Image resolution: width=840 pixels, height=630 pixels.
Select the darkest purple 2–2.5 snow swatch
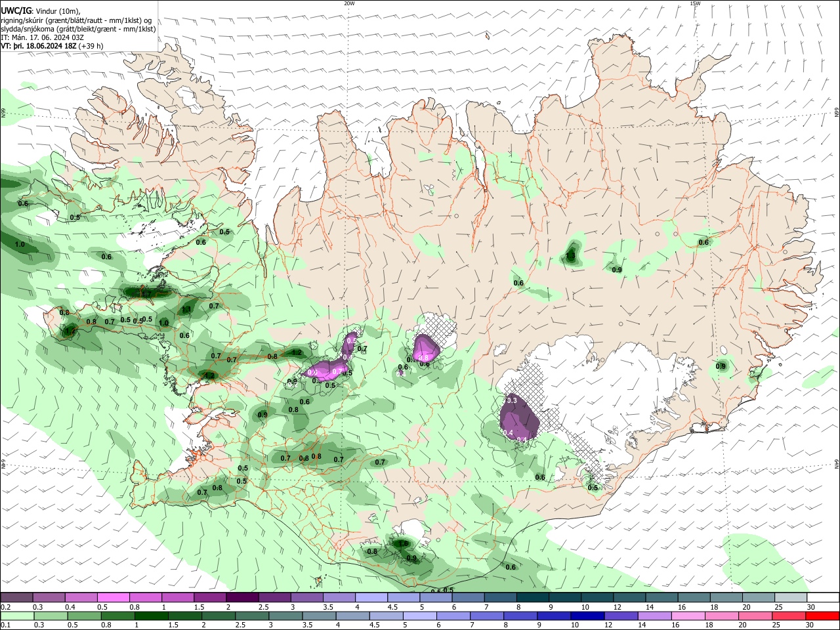pos(242,598)
